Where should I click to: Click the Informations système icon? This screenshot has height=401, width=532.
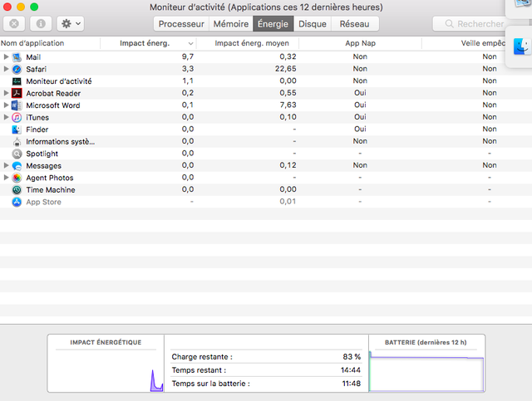pos(17,142)
